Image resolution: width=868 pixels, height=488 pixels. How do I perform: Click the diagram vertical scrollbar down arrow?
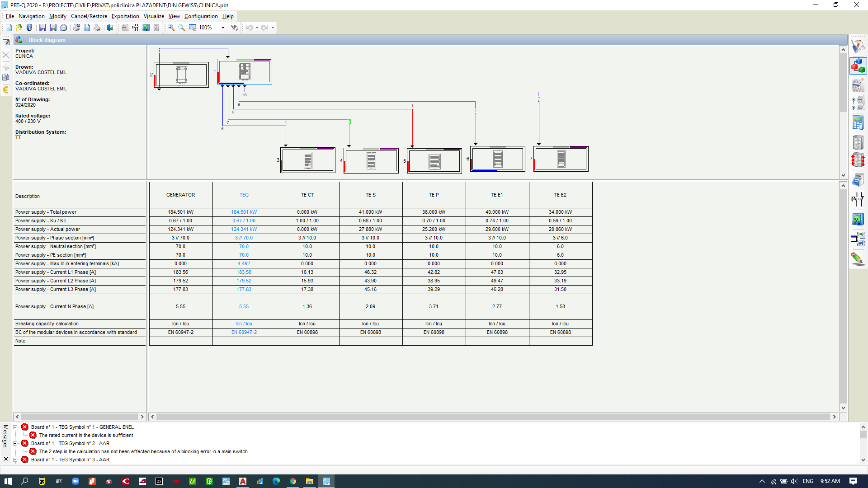[843, 175]
